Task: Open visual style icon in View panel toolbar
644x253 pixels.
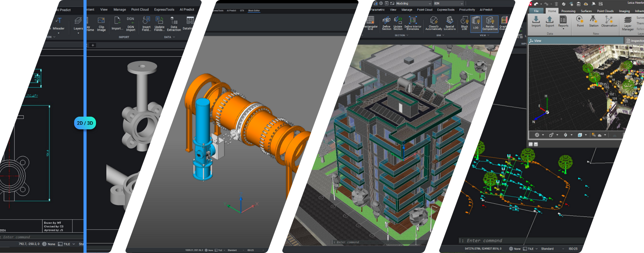Action: click(x=537, y=135)
